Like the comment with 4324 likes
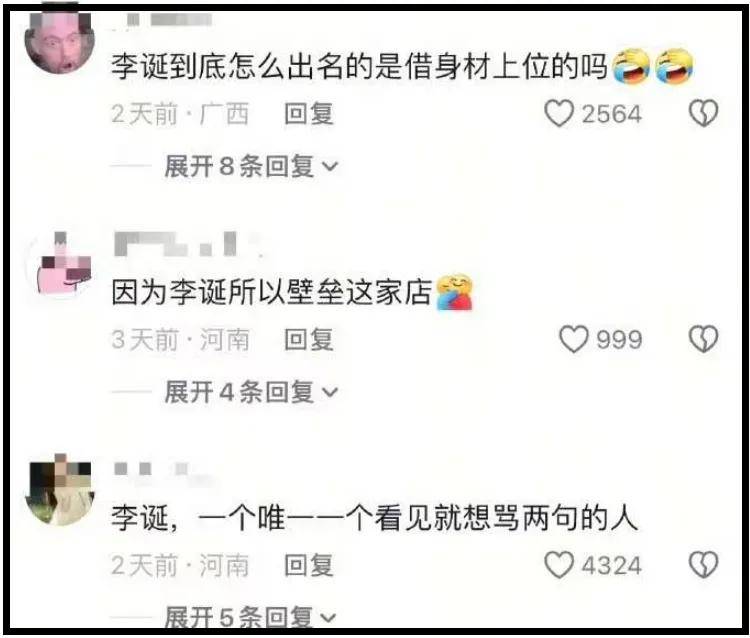 [559, 565]
